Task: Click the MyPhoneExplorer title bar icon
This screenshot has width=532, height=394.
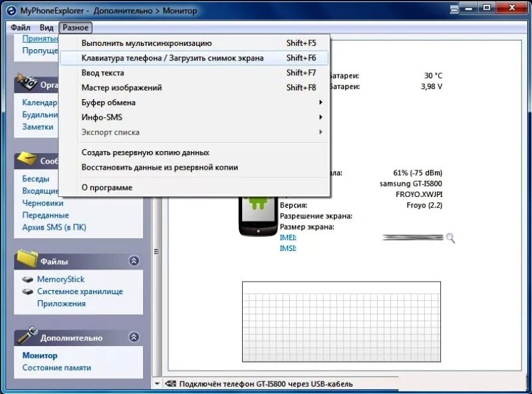Action: [x=11, y=11]
